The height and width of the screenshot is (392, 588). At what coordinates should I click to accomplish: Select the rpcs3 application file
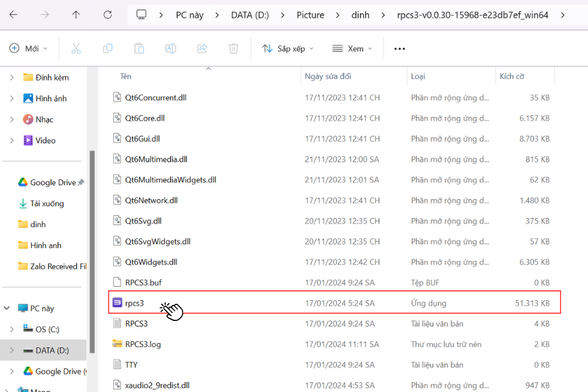click(x=334, y=302)
